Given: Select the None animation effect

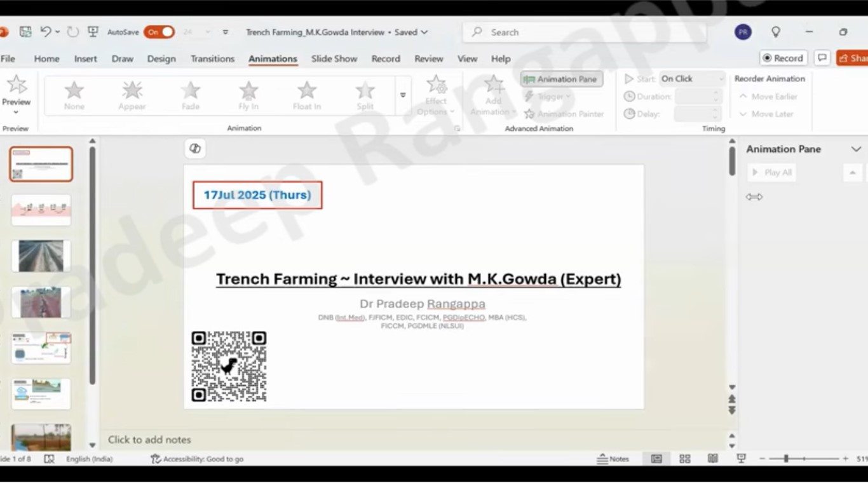Looking at the screenshot, I should pyautogui.click(x=74, y=95).
